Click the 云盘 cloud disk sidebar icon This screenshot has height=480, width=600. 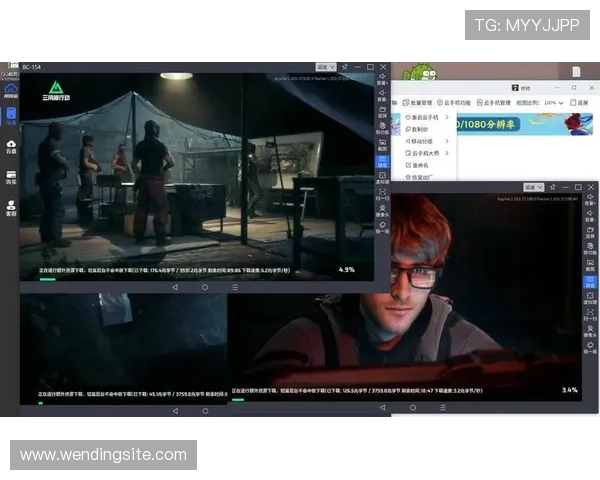[11, 146]
